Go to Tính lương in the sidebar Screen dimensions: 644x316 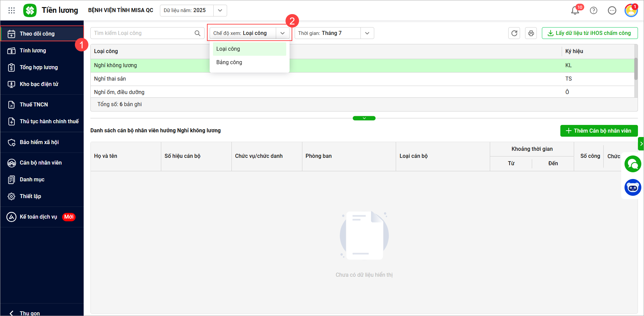(x=42, y=50)
